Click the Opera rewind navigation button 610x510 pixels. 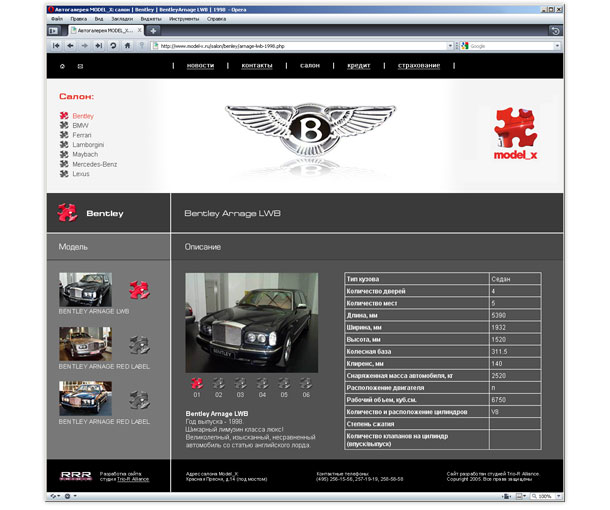pyautogui.click(x=56, y=46)
